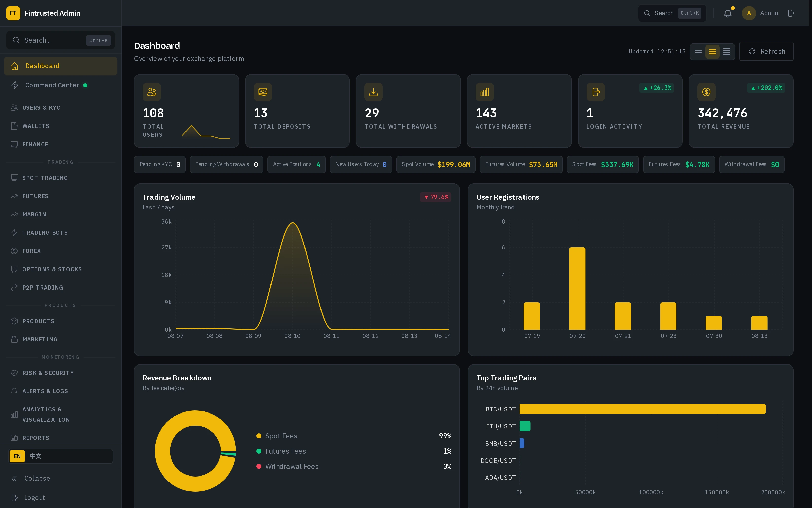Click the Total Revenue dollar icon
This screenshot has height=508, width=812.
tap(706, 92)
